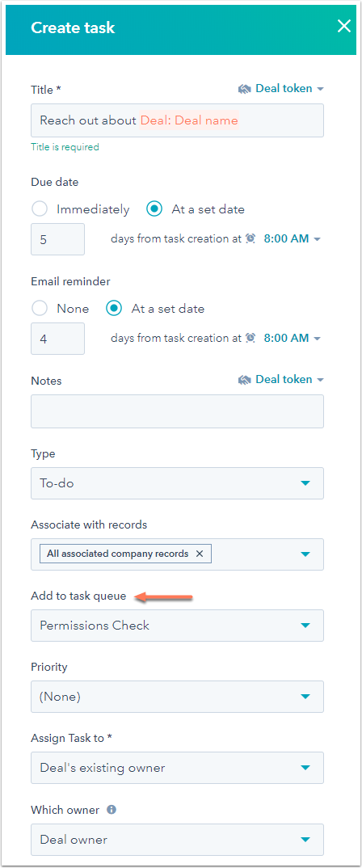Open the Assign Task to dropdown
Image resolution: width=362 pixels, height=868 pixels.
[x=177, y=768]
